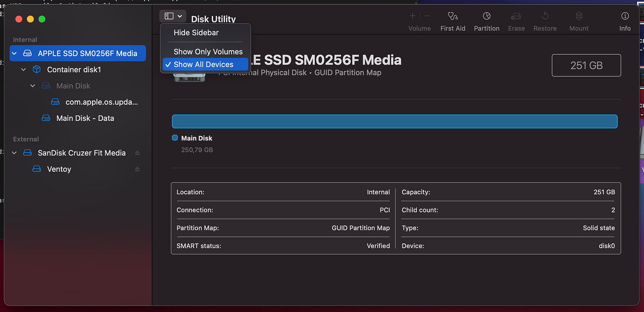Add a volume with the plus icon
The image size is (644, 312).
[x=412, y=16]
